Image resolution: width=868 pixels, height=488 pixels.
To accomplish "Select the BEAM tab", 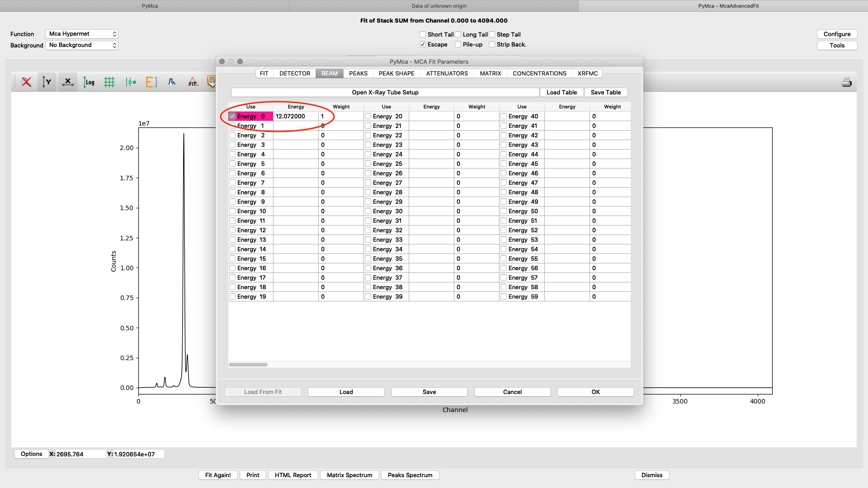I will pos(330,73).
